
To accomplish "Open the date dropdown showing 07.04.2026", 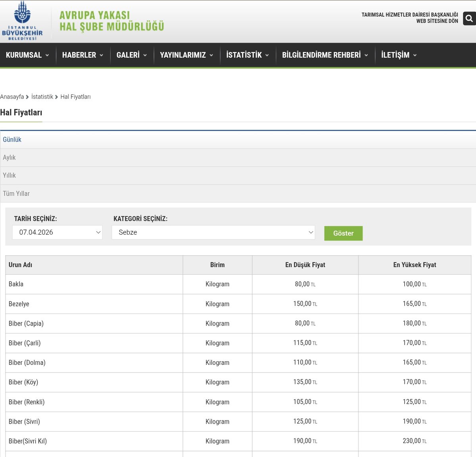I will click(x=58, y=232).
